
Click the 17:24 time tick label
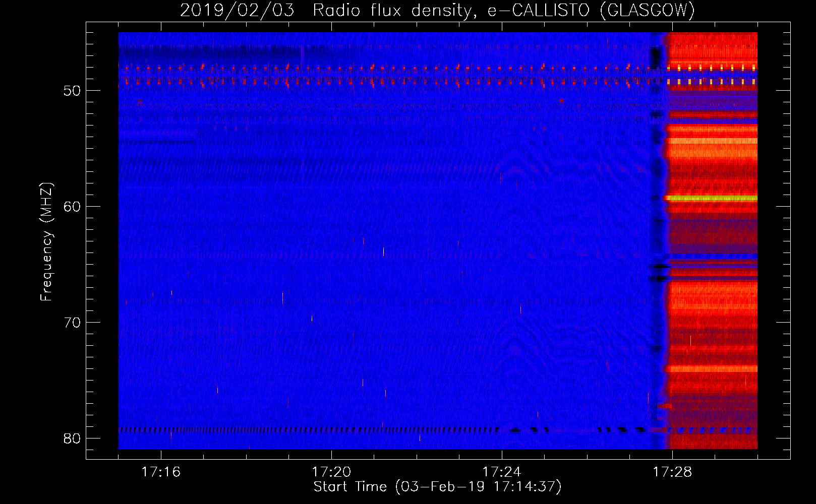[502, 472]
